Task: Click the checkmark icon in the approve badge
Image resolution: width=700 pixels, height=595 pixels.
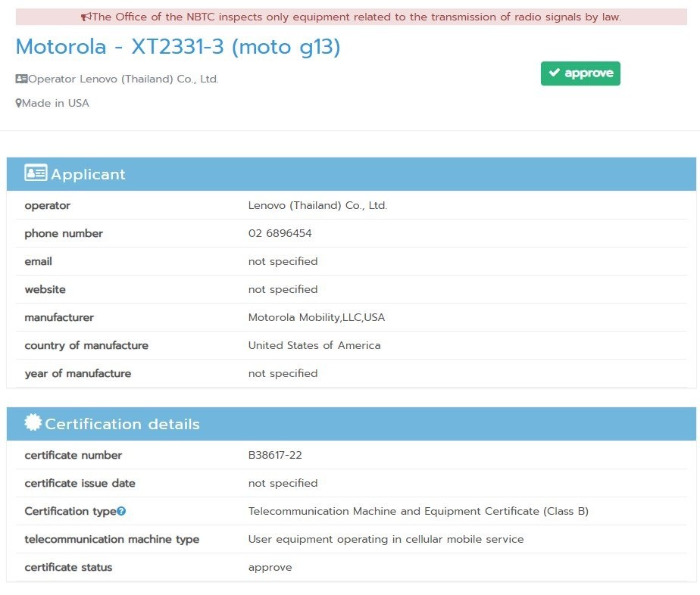Action: pyautogui.click(x=555, y=73)
